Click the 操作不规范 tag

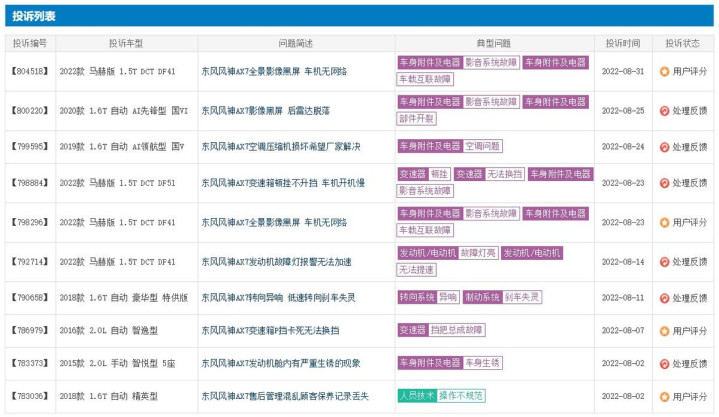coord(461,396)
